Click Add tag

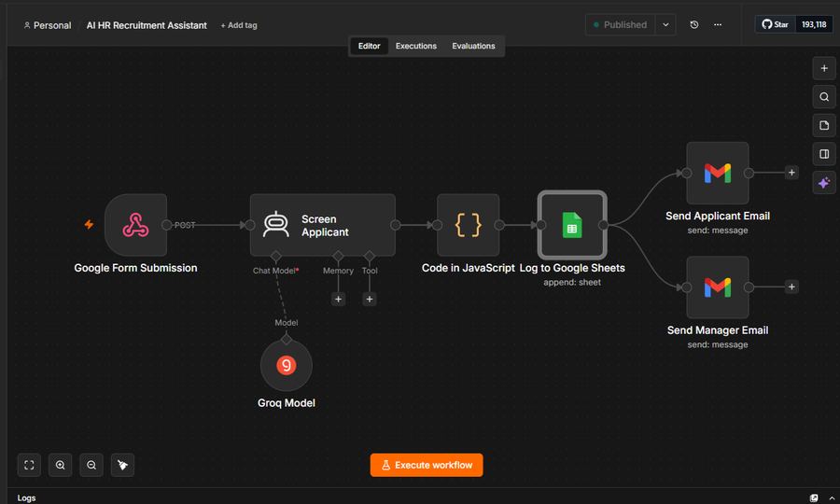(239, 25)
